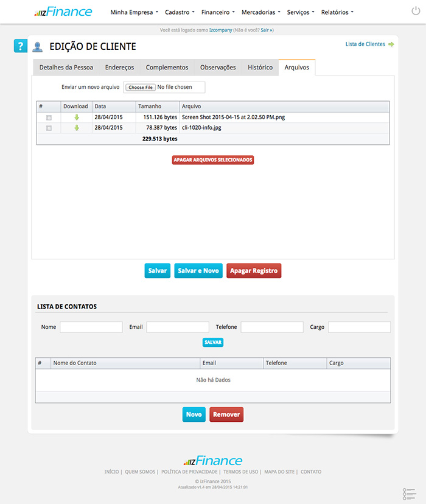
Task: Click the green arrow next to Lista de Clientes
Action: tap(391, 44)
